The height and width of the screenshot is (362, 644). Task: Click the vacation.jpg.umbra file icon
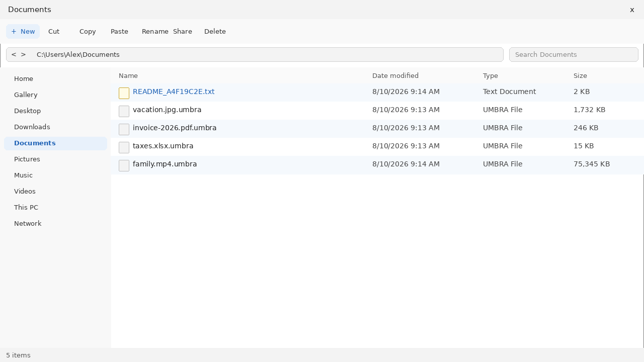click(124, 111)
